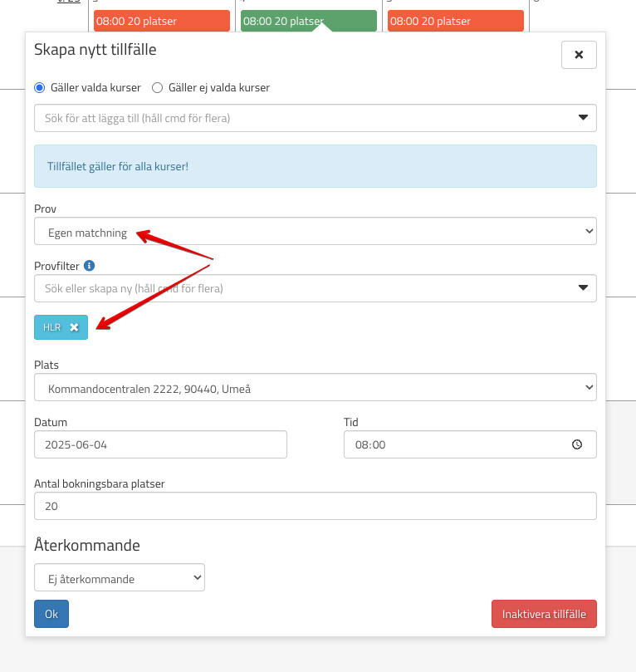The width and height of the screenshot is (636, 672).
Task: Click the Provfilter search input
Action: (299, 288)
